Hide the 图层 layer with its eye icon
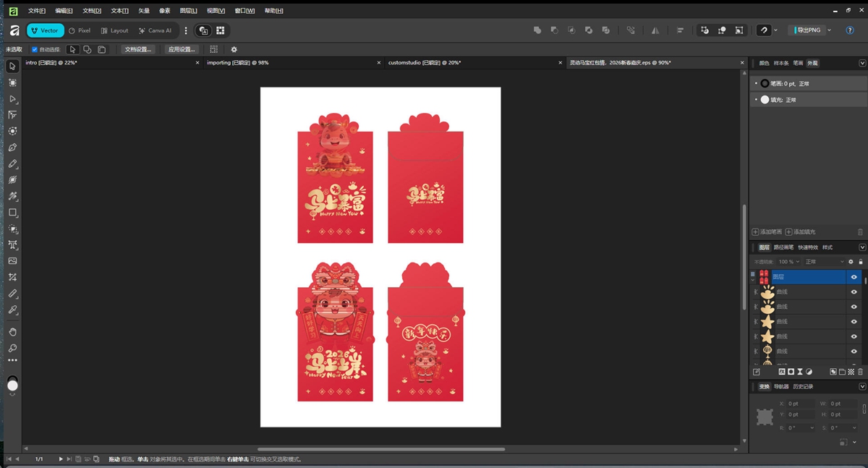 854,277
